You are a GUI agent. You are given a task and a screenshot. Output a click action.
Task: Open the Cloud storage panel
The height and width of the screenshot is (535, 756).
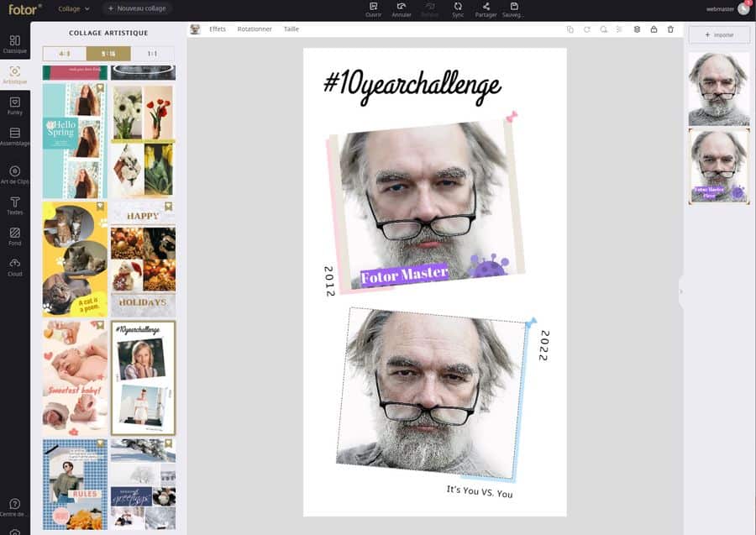coord(15,266)
